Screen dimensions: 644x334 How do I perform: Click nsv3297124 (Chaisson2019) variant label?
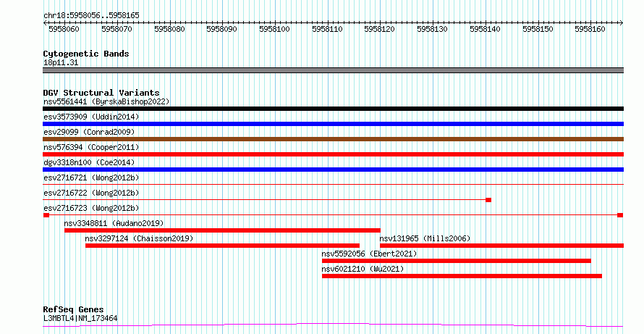(x=139, y=238)
